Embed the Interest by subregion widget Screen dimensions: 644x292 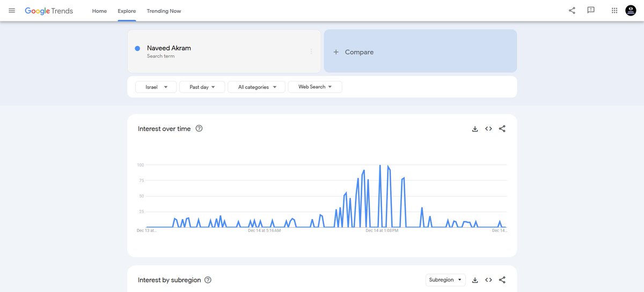pos(488,280)
